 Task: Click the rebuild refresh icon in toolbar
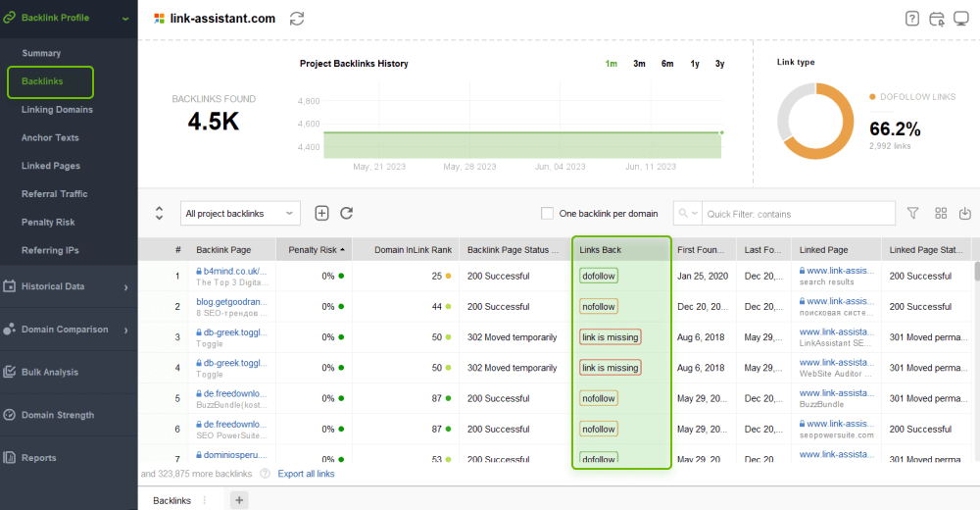click(x=347, y=214)
